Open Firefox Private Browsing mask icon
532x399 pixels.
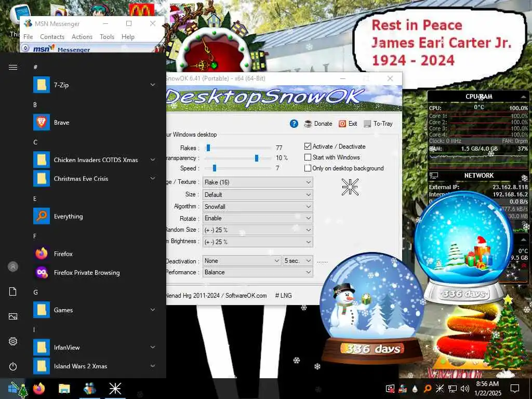tap(42, 272)
